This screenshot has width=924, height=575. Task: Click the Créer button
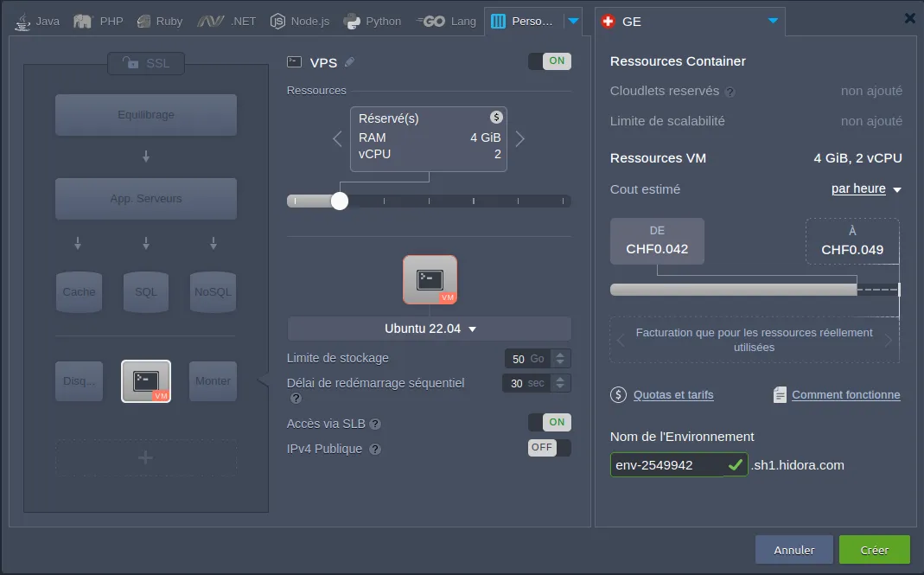874,549
